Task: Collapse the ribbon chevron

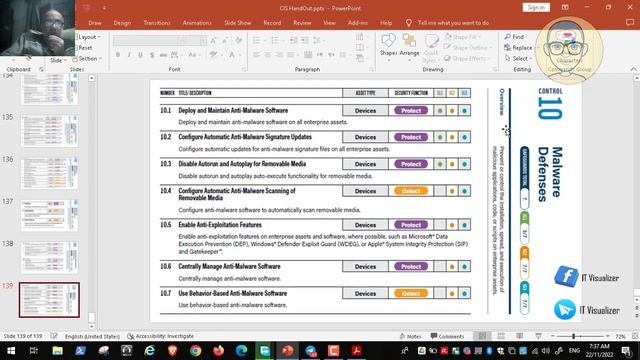Action: point(633,69)
